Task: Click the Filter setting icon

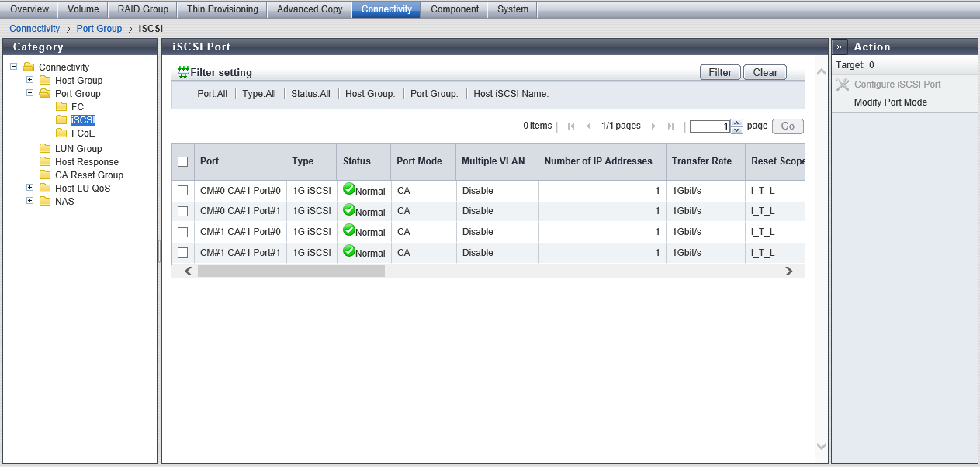Action: pos(183,72)
